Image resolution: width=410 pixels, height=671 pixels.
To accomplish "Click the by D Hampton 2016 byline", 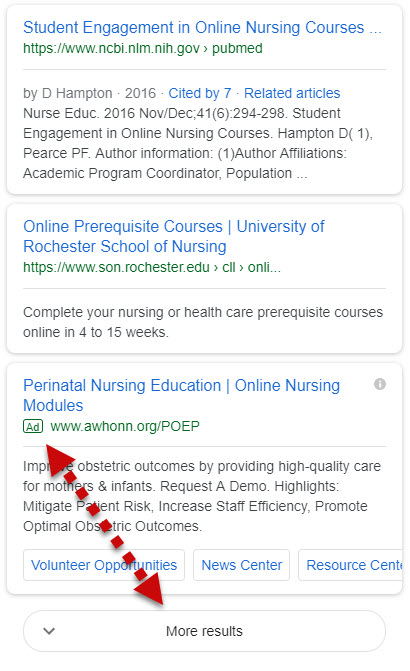I will (x=89, y=93).
